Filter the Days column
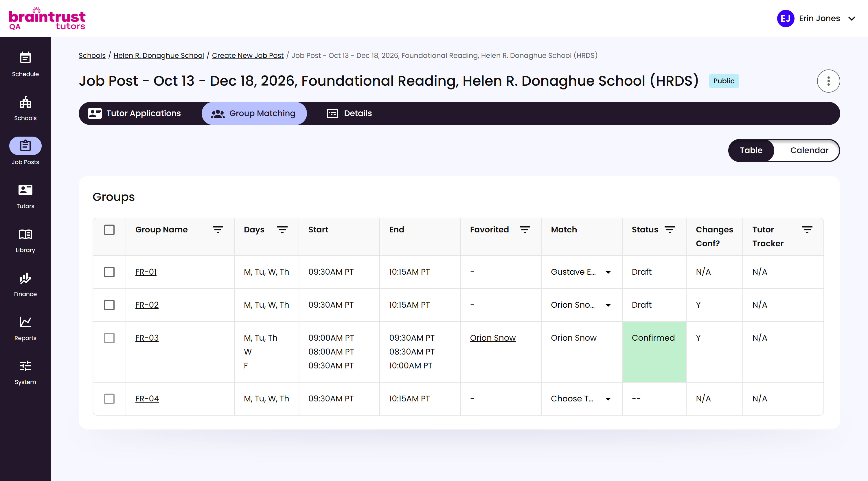The image size is (868, 481). click(282, 230)
